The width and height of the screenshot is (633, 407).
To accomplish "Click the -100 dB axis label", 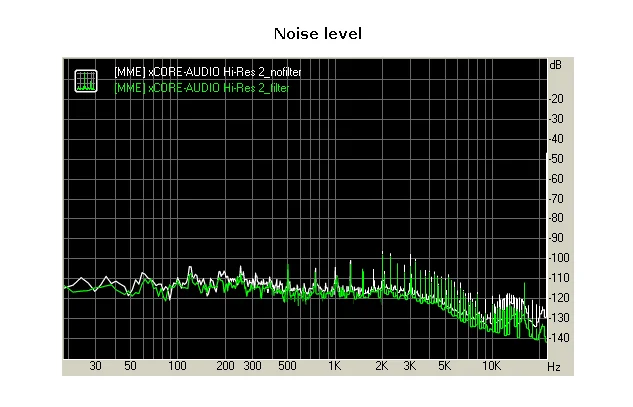I will 559,257.
